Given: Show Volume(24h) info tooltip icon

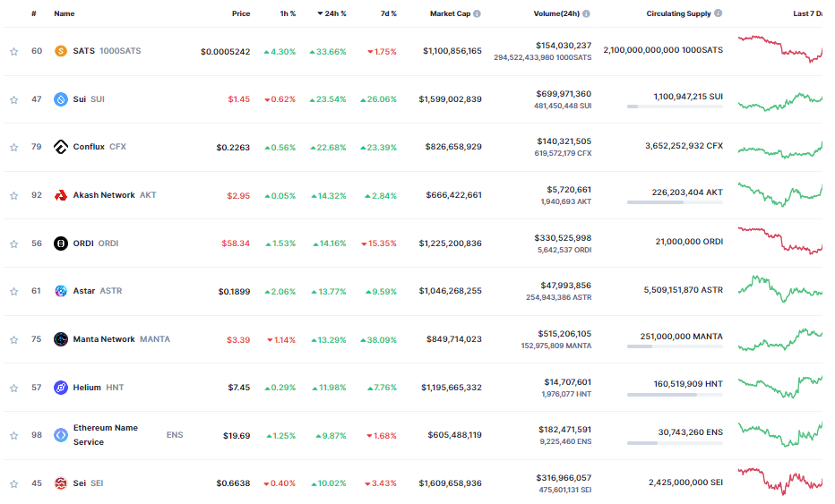Looking at the screenshot, I should pyautogui.click(x=586, y=13).
